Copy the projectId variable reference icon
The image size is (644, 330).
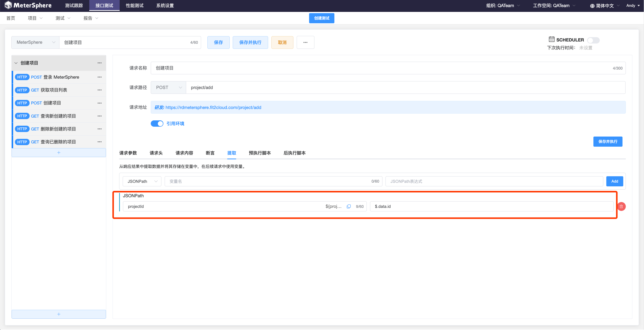pyautogui.click(x=349, y=206)
